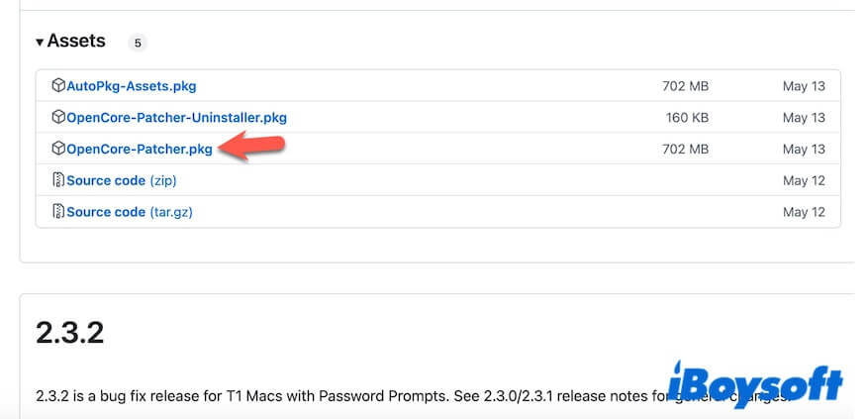Click the 702 MB size of OpenCore-Patcher.pkg

pyautogui.click(x=685, y=150)
